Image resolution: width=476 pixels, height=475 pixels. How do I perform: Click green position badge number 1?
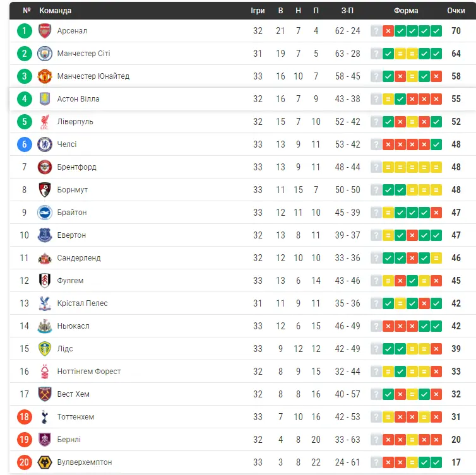click(x=25, y=31)
